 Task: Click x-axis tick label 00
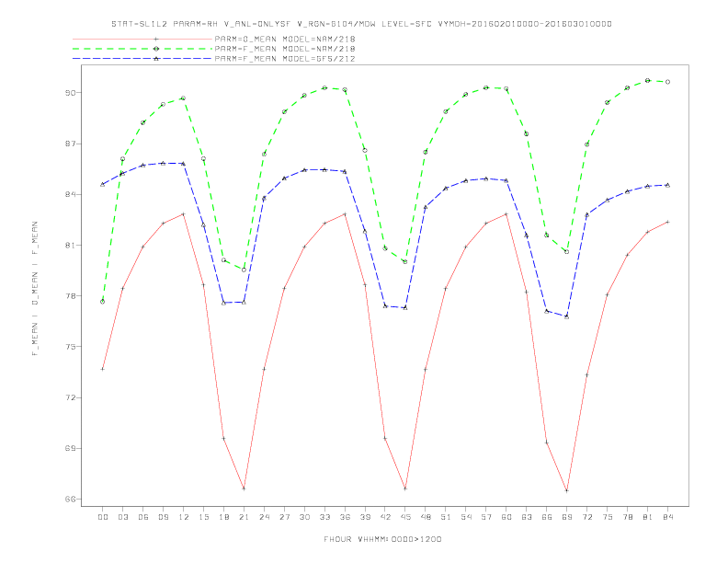[x=103, y=517]
